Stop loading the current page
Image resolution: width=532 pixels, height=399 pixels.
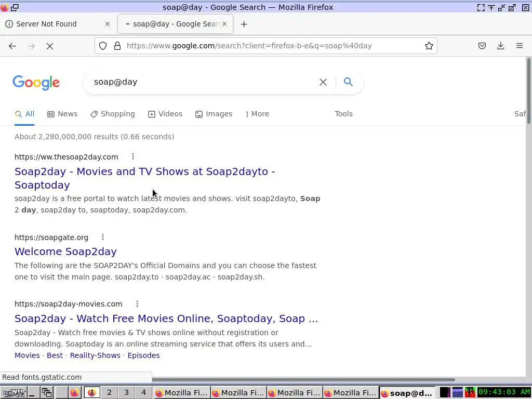pos(50,46)
